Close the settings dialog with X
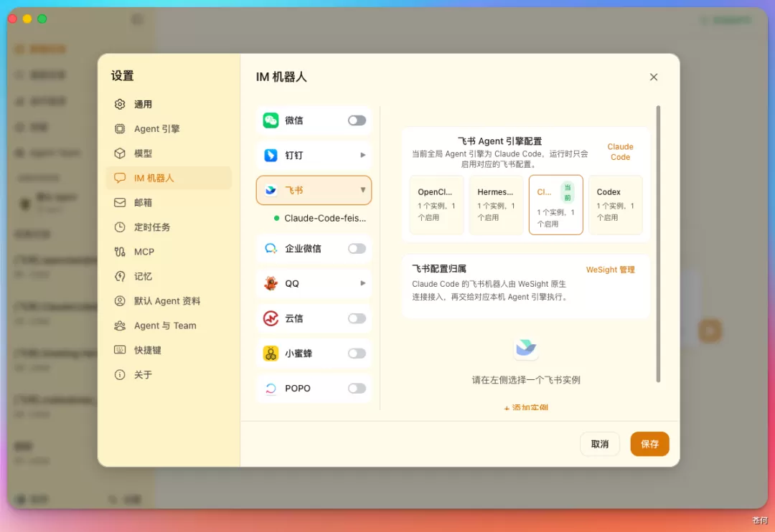The width and height of the screenshot is (775, 532). (654, 77)
